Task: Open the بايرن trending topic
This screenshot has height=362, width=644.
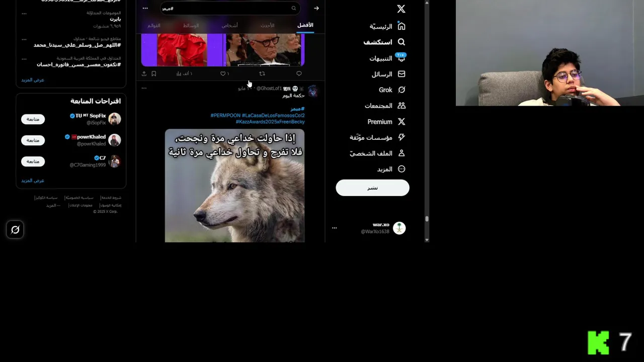Action: click(x=115, y=19)
